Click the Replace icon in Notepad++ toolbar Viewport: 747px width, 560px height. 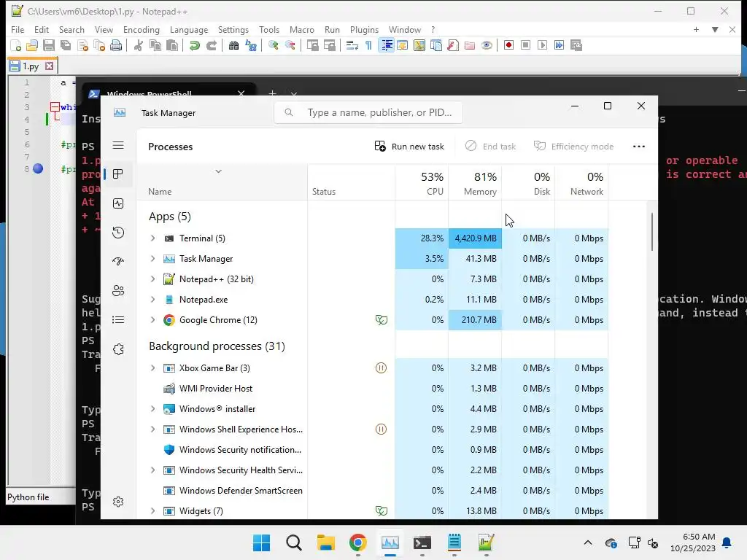(251, 45)
